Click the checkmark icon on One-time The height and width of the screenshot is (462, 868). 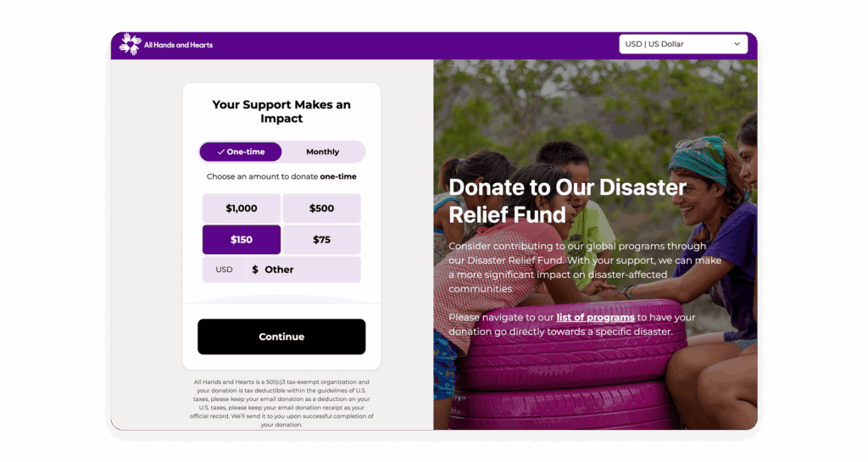click(221, 152)
